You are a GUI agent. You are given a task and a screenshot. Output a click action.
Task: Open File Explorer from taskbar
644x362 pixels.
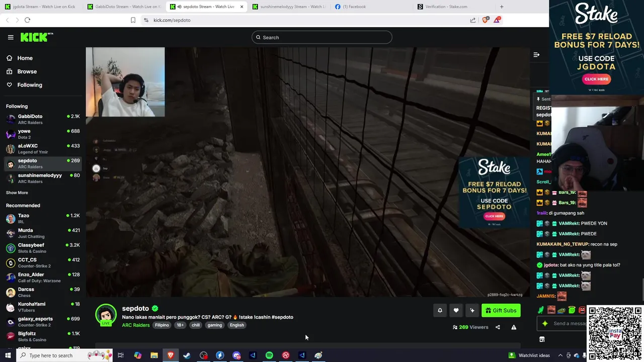(154, 355)
